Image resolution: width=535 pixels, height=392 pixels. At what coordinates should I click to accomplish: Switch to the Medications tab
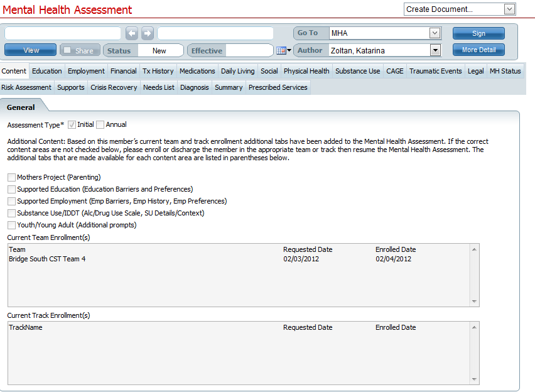tap(197, 71)
